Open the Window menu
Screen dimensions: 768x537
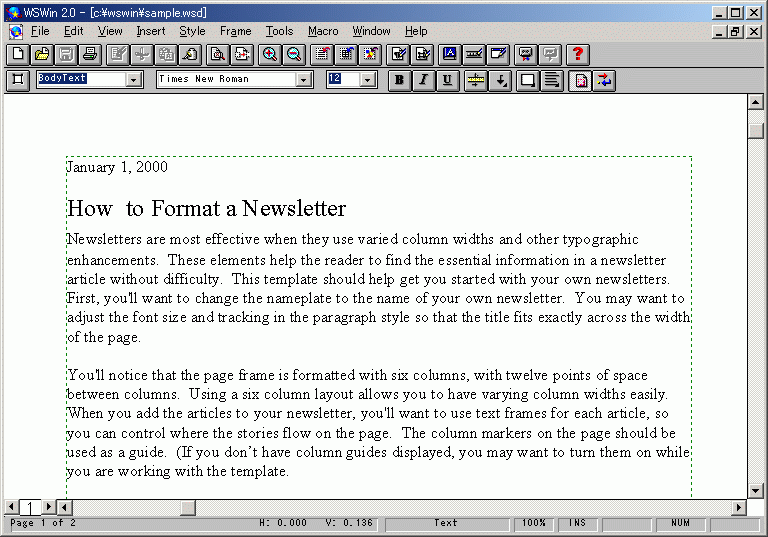[x=371, y=31]
